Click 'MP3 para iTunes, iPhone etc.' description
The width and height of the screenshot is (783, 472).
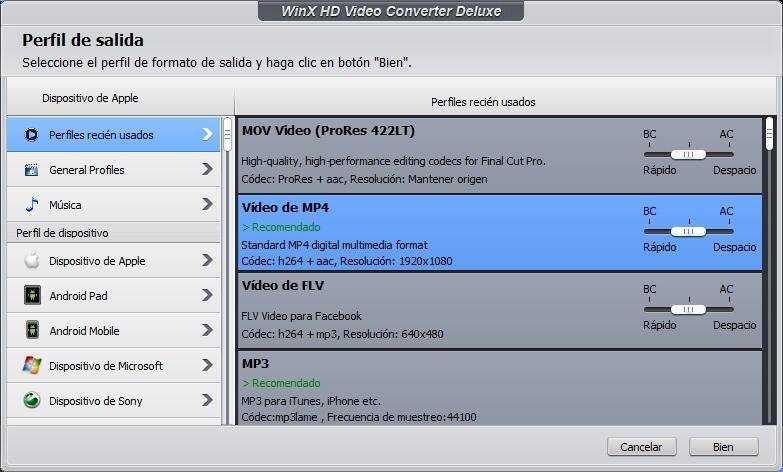311,401
